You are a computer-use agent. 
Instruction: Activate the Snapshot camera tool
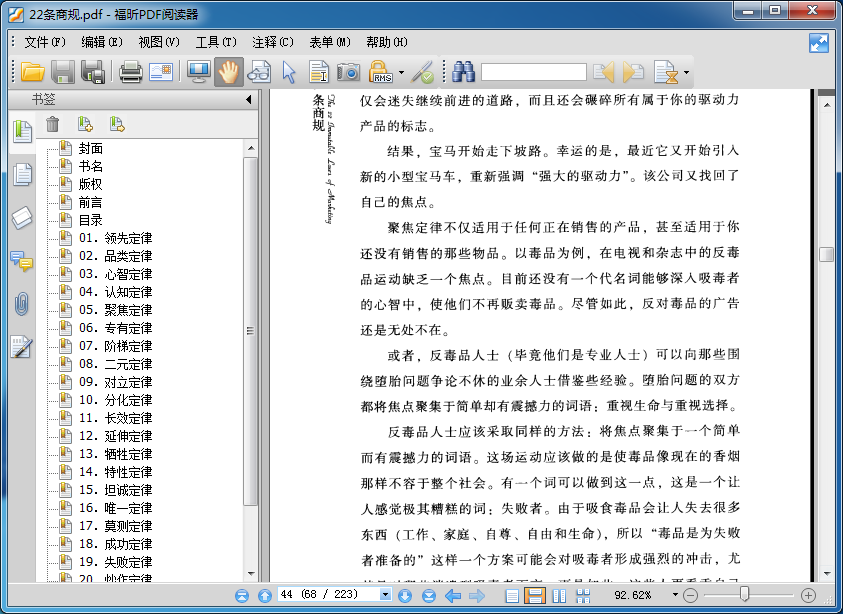348,72
